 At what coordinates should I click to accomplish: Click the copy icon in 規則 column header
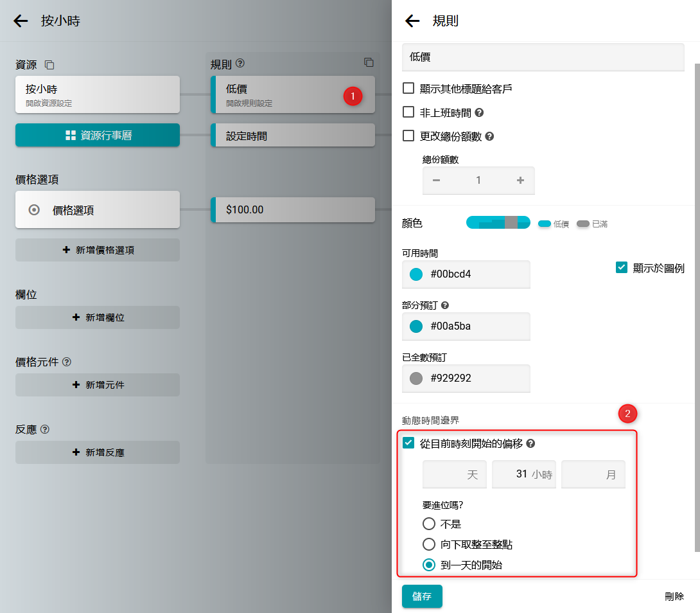[x=369, y=62]
